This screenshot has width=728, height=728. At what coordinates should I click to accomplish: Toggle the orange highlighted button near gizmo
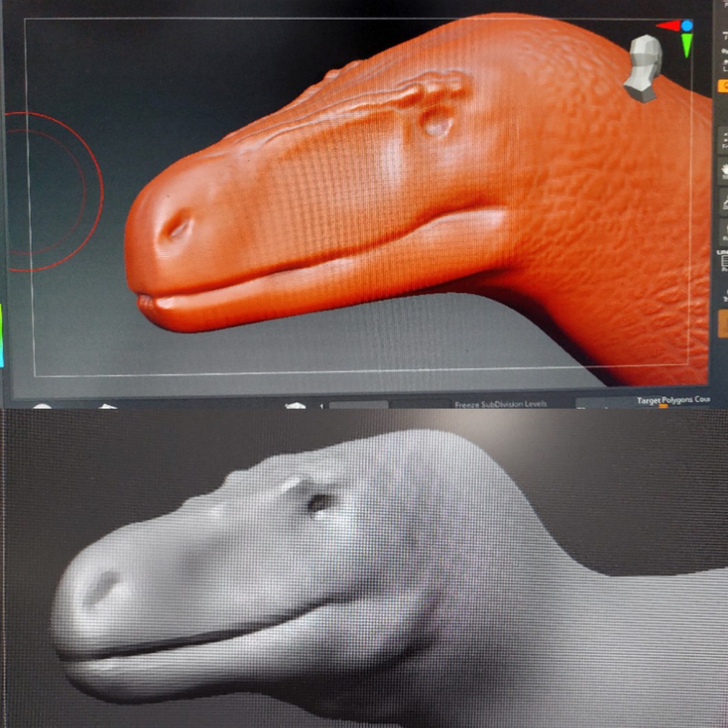(723, 87)
